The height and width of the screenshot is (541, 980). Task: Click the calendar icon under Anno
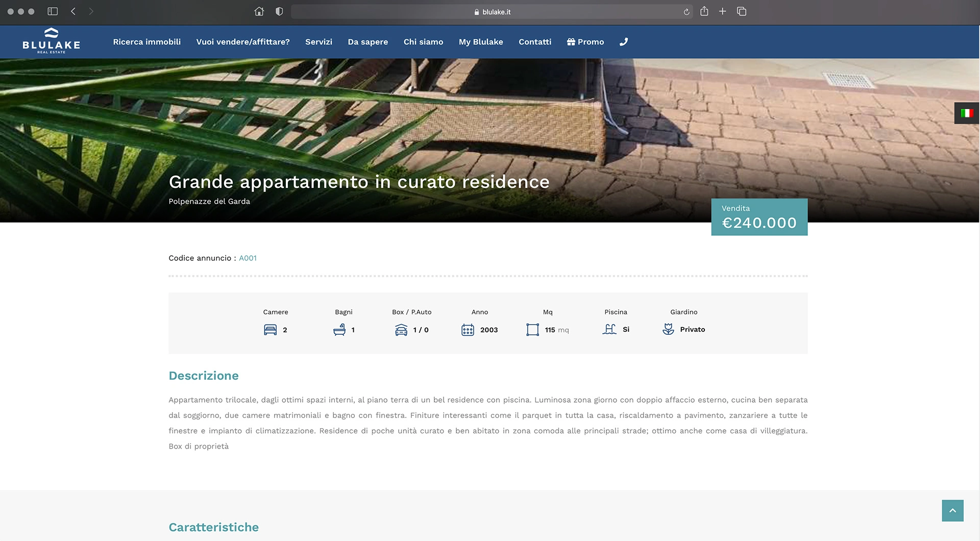(x=468, y=330)
